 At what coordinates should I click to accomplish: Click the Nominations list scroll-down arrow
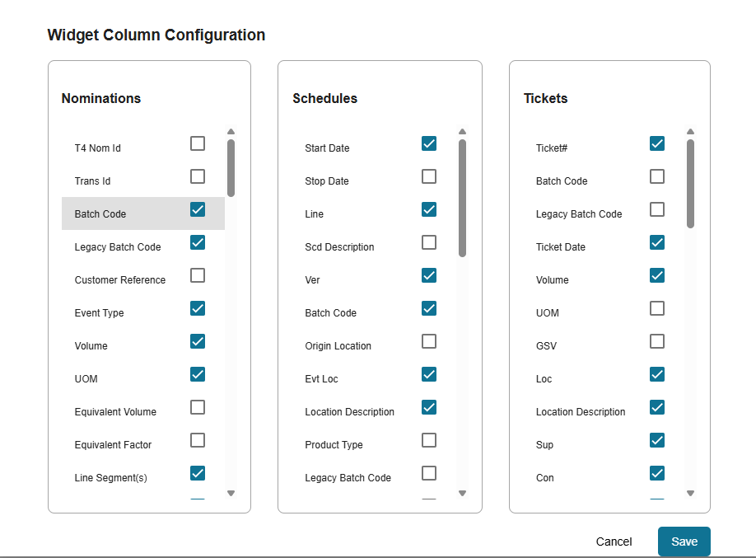pos(231,493)
